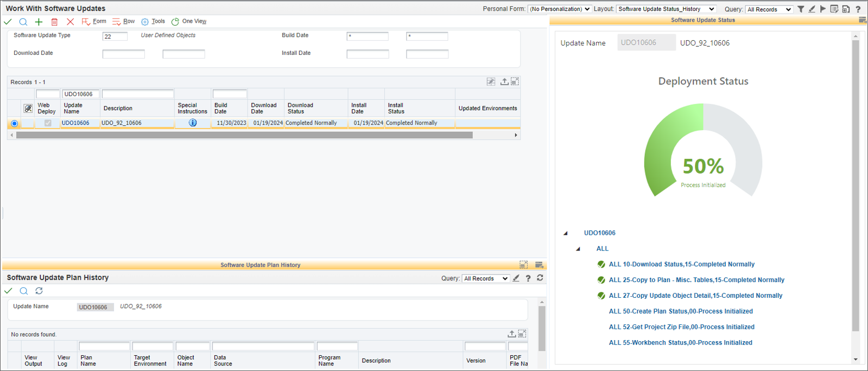Image resolution: width=868 pixels, height=371 pixels.
Task: Open the UDO10606 link in Update Name column
Action: pos(75,123)
